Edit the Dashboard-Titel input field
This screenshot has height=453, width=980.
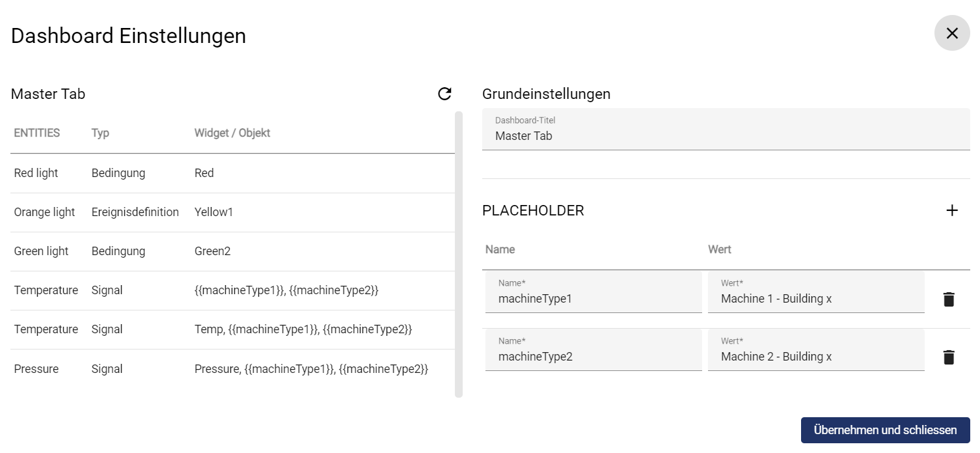(725, 136)
